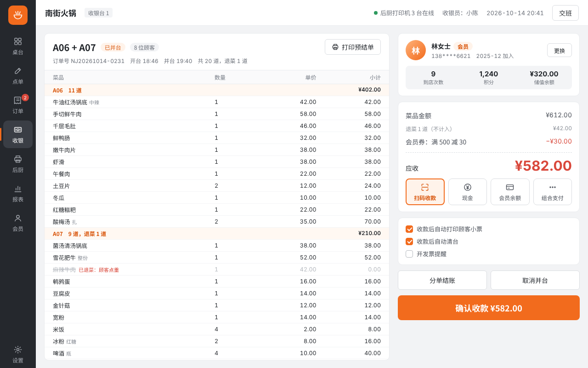Image resolution: width=588 pixels, height=368 pixels.
Task: Enable 开发票提醒 checkbox
Action: [x=409, y=254]
